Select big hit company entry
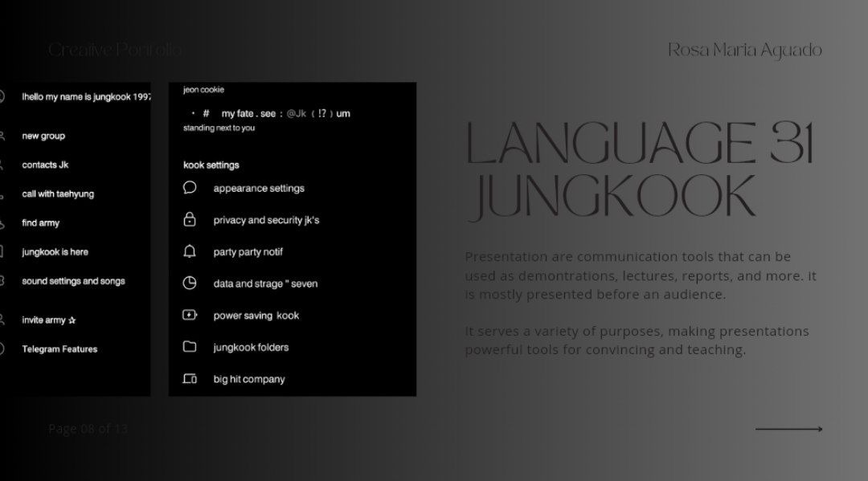Viewport: 868px width, 481px height. tap(249, 379)
